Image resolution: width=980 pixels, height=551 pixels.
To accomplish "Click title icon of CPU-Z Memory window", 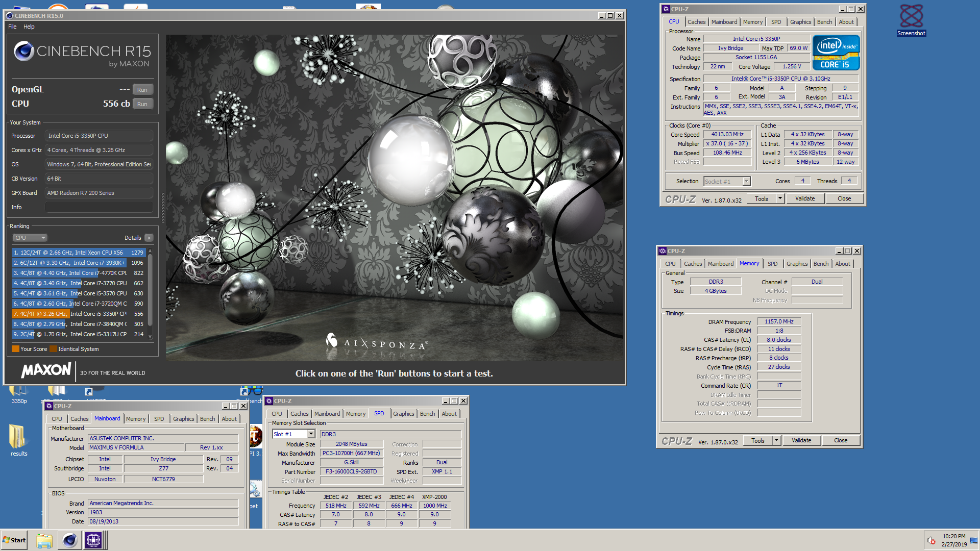I will (663, 251).
